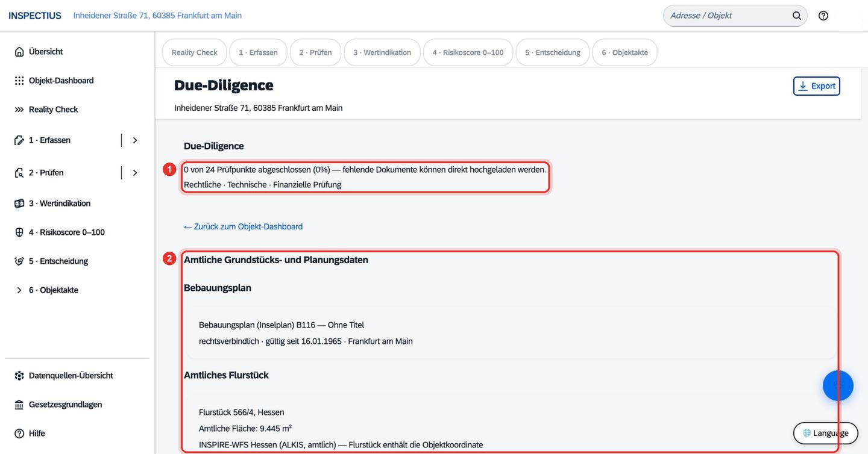Click 'Bebauungsplan (Inselplan) B116 — Ohne Titel'
This screenshot has height=454, width=868.
[x=281, y=325]
